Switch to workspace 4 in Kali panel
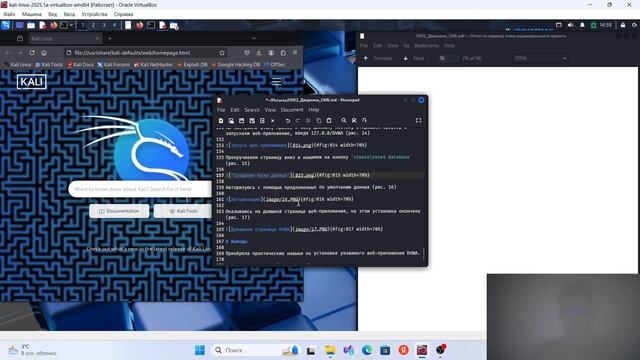This screenshot has height=360, width=640. [x=114, y=25]
